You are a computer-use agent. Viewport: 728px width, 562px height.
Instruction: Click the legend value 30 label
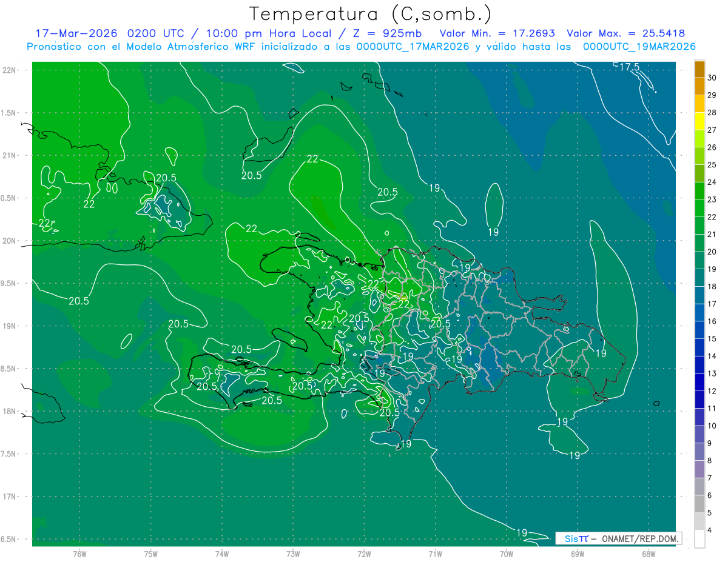(x=712, y=78)
